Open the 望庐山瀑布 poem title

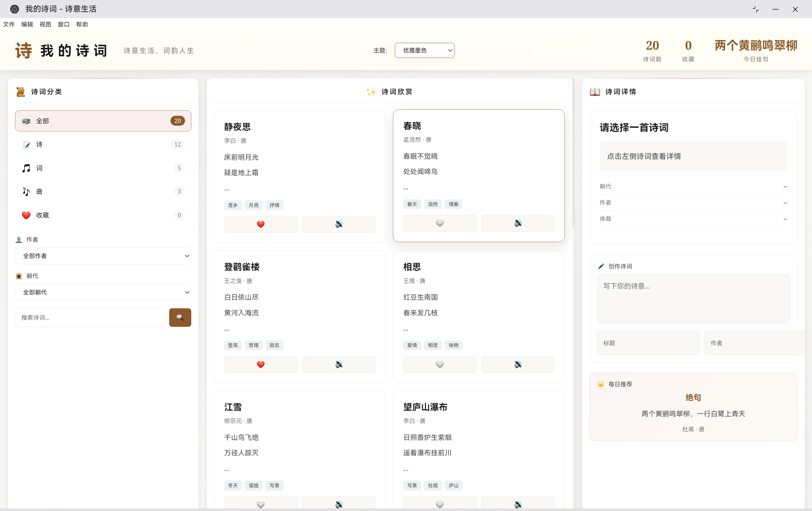click(x=425, y=407)
